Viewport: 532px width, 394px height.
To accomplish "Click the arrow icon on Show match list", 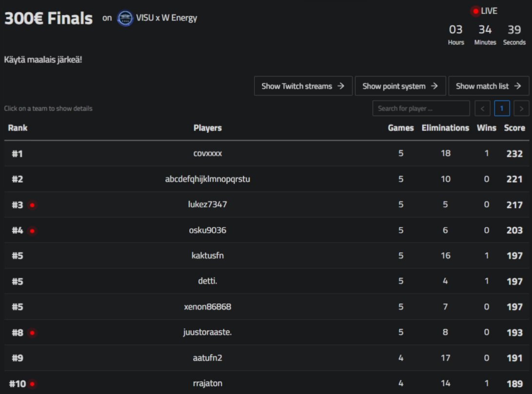I will click(x=518, y=86).
